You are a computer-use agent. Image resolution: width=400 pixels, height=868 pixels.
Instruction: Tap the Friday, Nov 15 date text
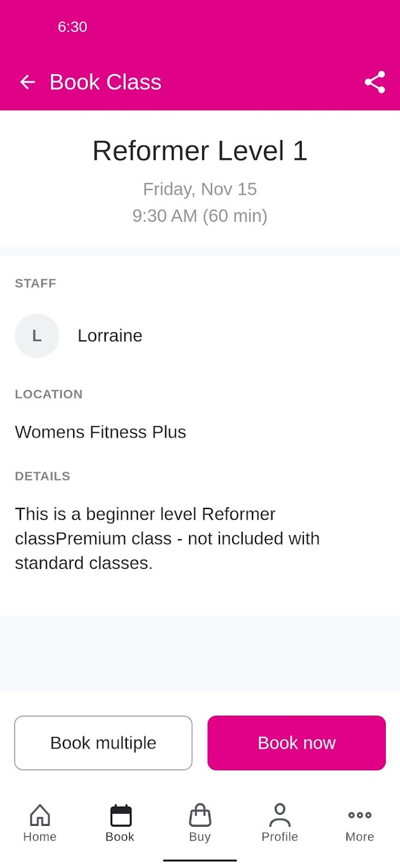click(200, 189)
